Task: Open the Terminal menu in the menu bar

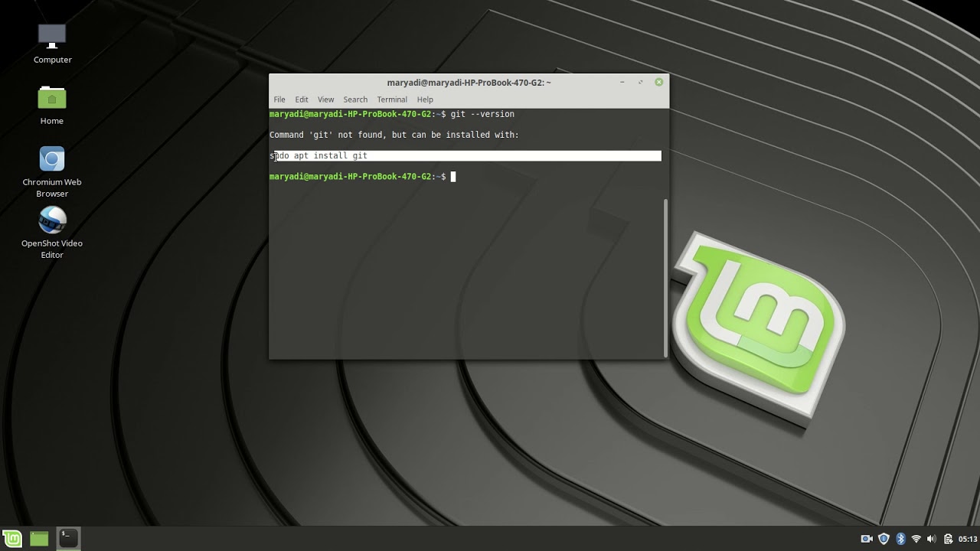Action: (x=392, y=99)
